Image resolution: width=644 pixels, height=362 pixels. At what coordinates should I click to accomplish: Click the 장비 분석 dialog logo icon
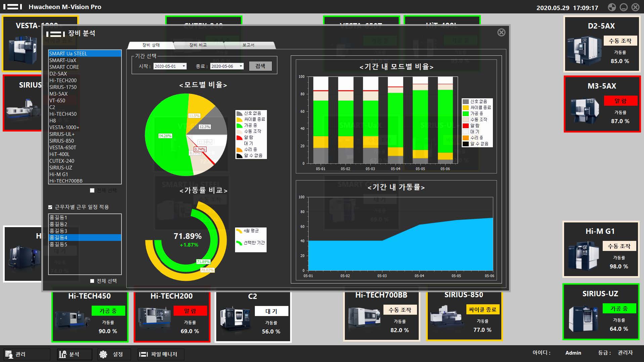[55, 34]
